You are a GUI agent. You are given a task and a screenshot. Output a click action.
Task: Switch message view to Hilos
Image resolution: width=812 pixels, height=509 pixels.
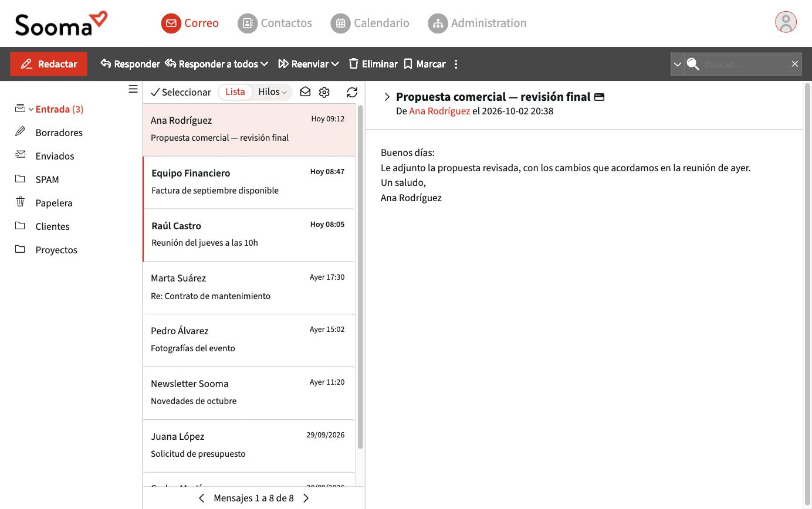pyautogui.click(x=272, y=92)
